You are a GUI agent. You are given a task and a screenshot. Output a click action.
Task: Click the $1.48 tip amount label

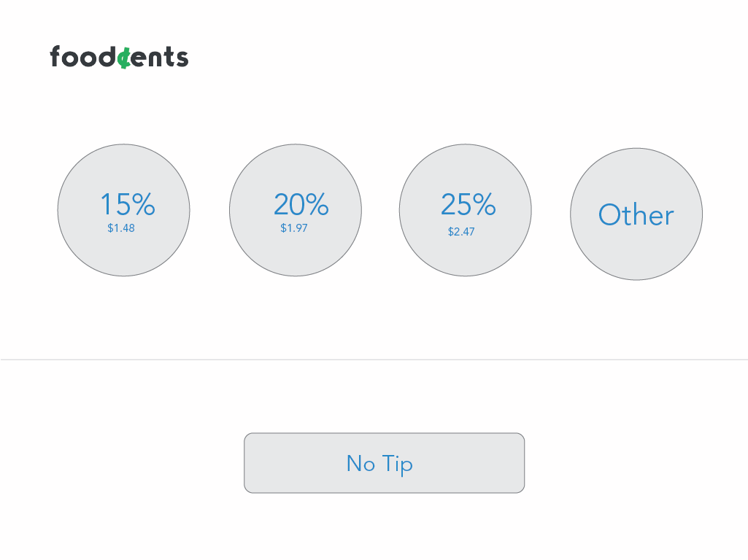pos(121,228)
